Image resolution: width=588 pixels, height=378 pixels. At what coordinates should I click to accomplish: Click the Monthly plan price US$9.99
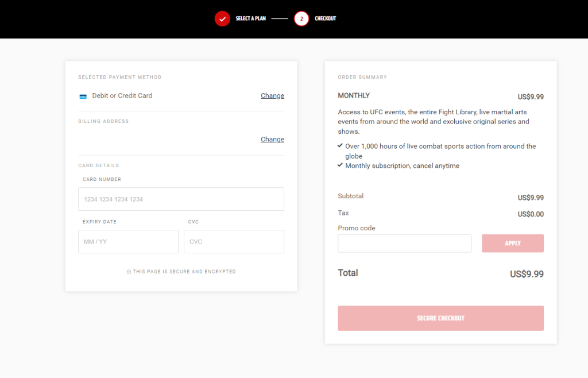point(531,97)
